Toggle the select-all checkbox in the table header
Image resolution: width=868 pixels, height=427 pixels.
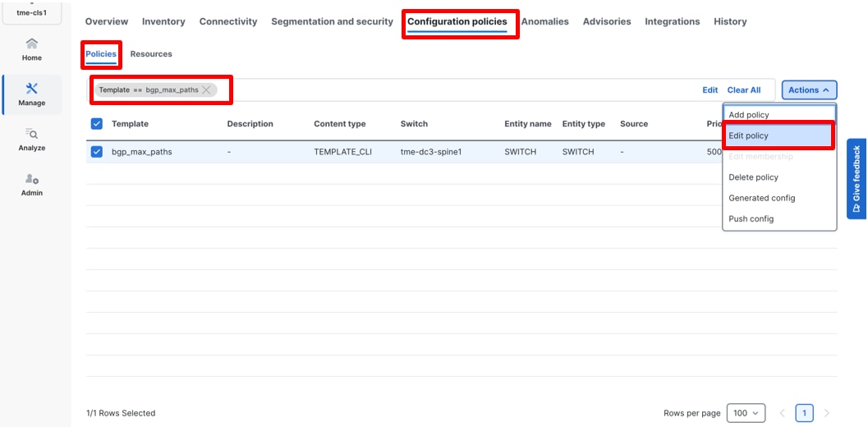click(x=96, y=123)
